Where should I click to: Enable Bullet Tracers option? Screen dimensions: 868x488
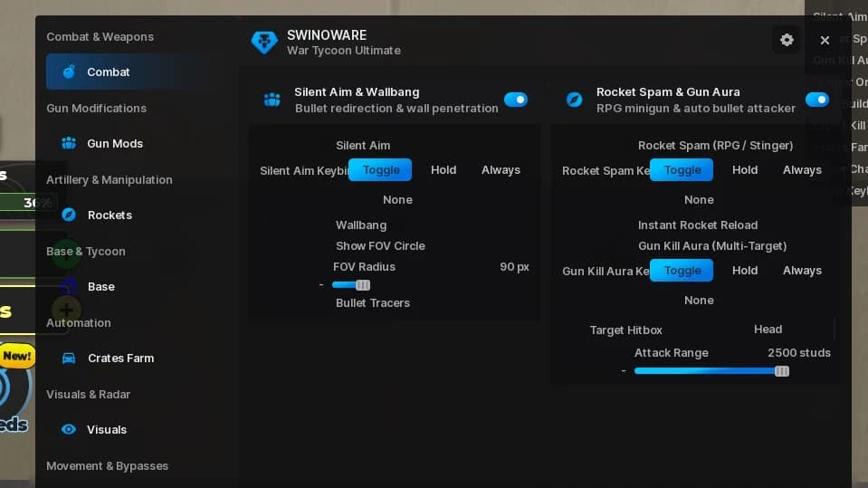[373, 303]
